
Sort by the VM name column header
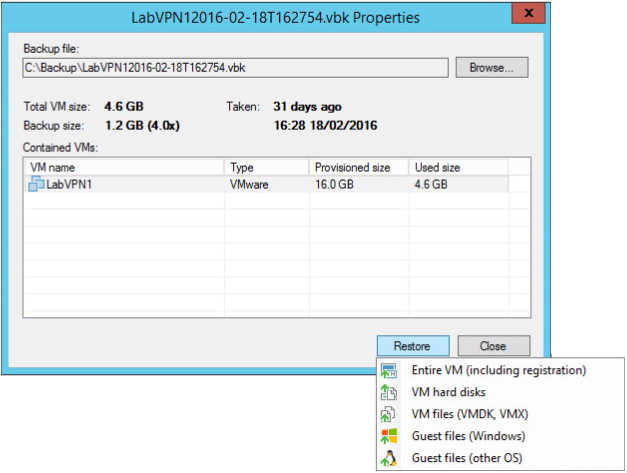[125, 167]
